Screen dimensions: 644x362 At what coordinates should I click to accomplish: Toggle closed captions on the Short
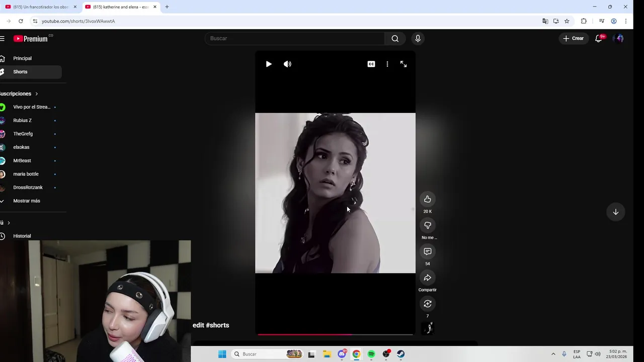[371, 64]
